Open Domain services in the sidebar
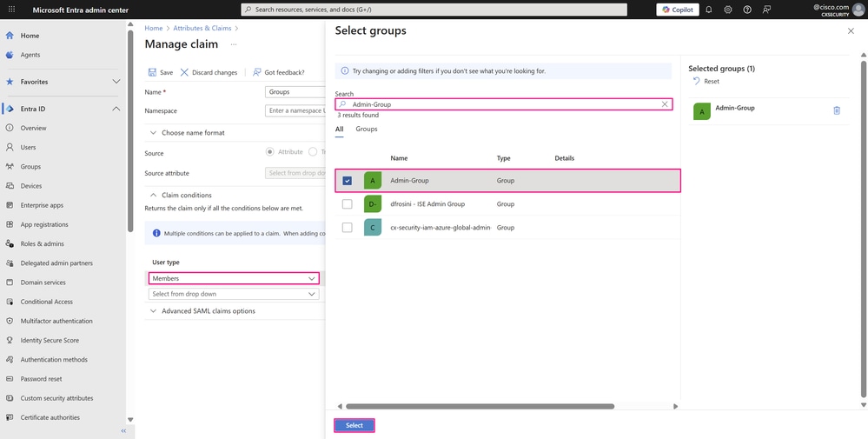This screenshot has width=868, height=439. pyautogui.click(x=43, y=283)
